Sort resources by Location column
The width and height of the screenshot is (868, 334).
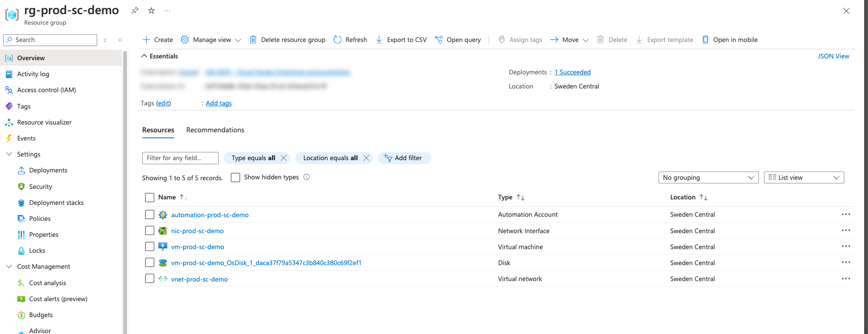(x=689, y=197)
